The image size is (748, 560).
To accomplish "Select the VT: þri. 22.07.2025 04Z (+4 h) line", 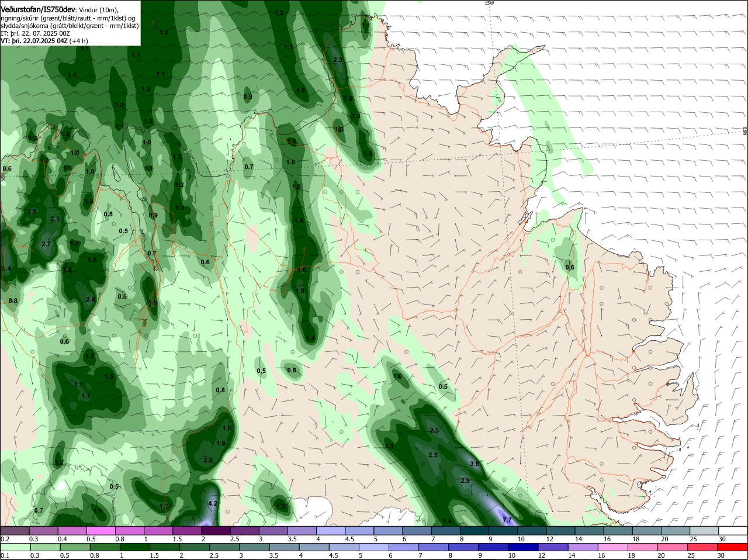I will 44,41.
